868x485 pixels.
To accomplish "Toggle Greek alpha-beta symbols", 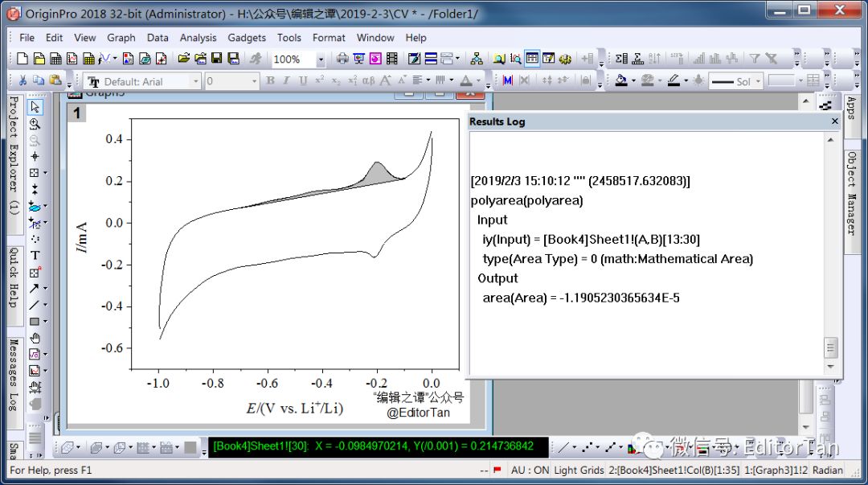I will [369, 81].
